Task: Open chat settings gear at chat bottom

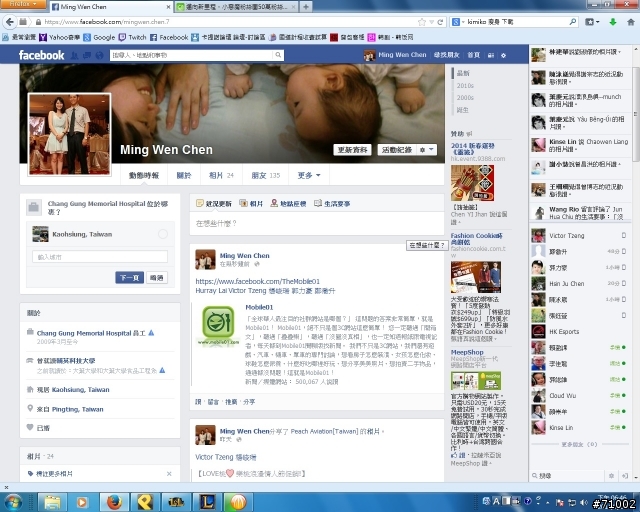Action: [x=611, y=476]
